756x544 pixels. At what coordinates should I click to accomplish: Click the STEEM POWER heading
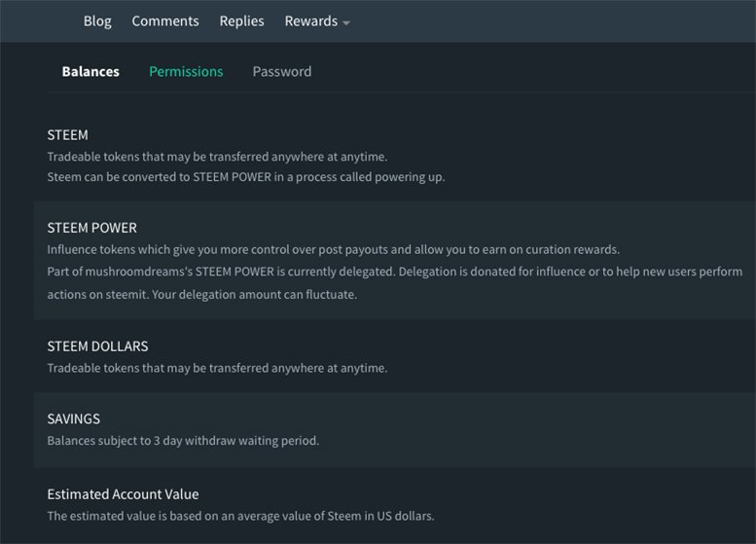click(x=92, y=228)
